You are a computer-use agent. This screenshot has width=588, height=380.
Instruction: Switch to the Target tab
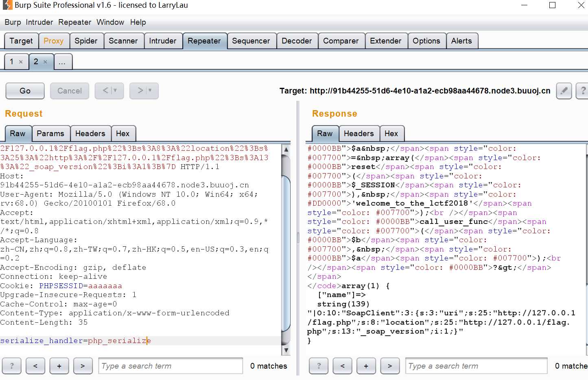point(21,41)
